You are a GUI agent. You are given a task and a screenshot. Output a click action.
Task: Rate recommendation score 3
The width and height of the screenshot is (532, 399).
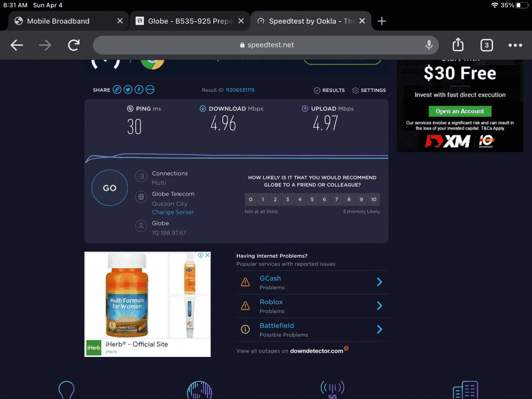288,199
